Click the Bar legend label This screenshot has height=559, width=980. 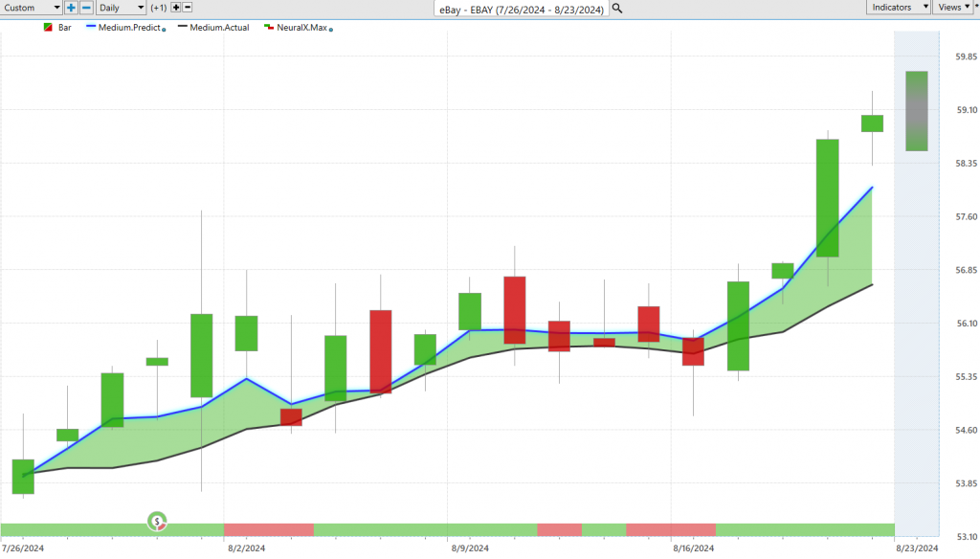(64, 28)
